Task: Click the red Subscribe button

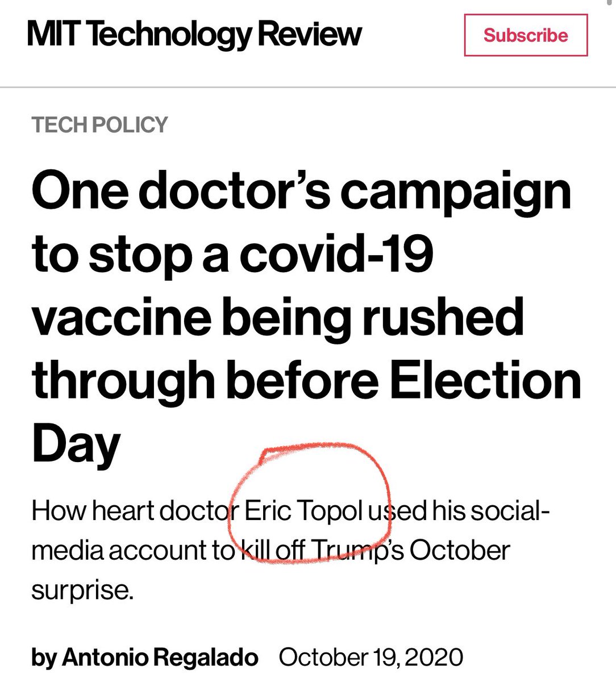Action: coord(526,35)
